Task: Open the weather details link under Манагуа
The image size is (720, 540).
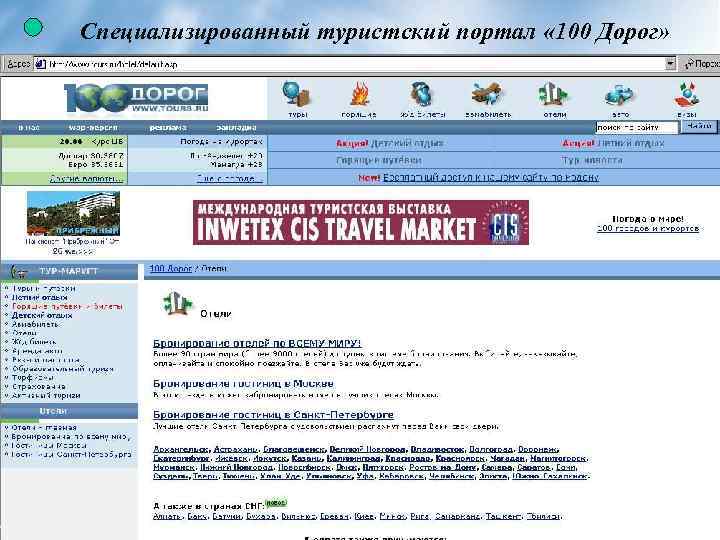Action: [x=230, y=178]
